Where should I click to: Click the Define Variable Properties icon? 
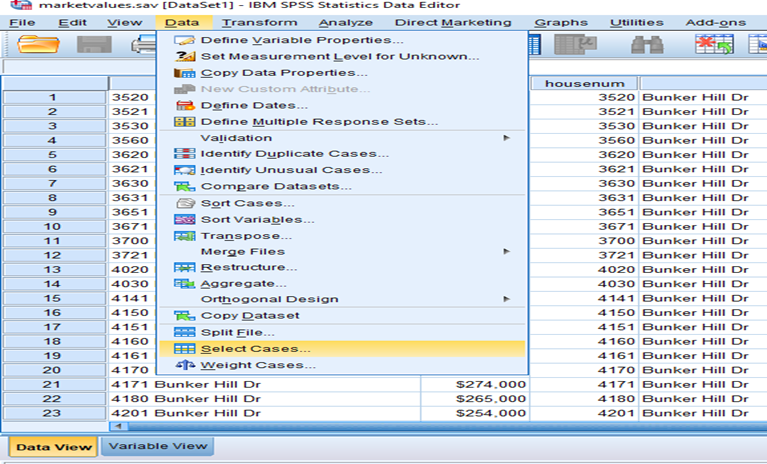tap(184, 40)
